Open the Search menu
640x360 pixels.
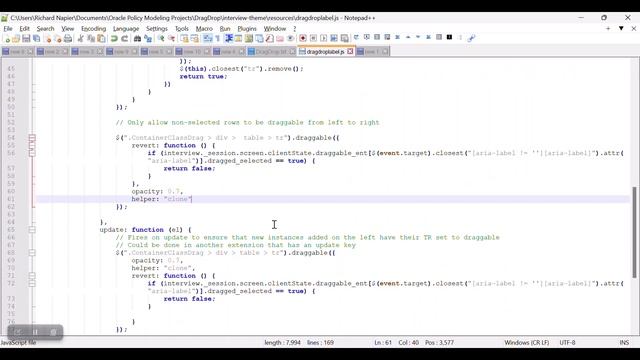tap(45, 29)
